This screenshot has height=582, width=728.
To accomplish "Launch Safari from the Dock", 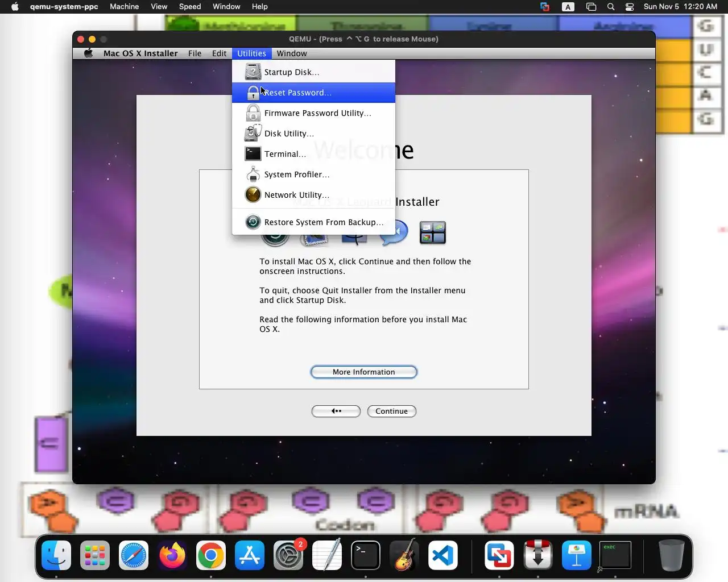I will click(x=134, y=555).
